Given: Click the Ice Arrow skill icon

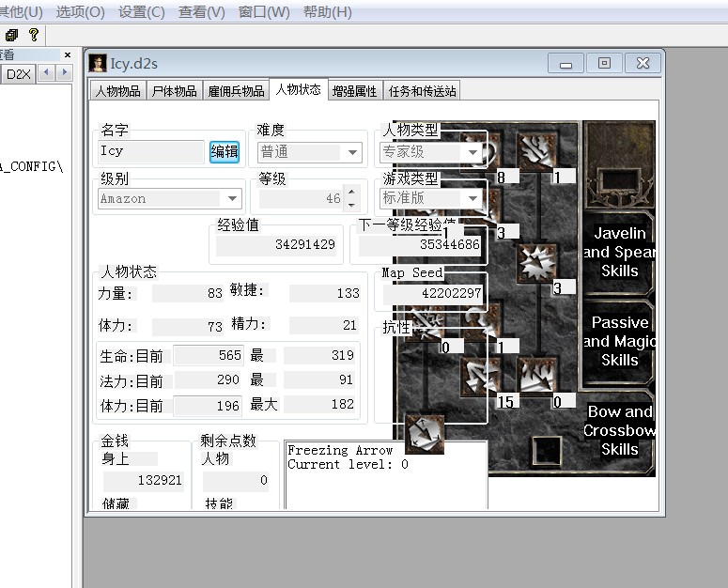Looking at the screenshot, I should [425, 321].
